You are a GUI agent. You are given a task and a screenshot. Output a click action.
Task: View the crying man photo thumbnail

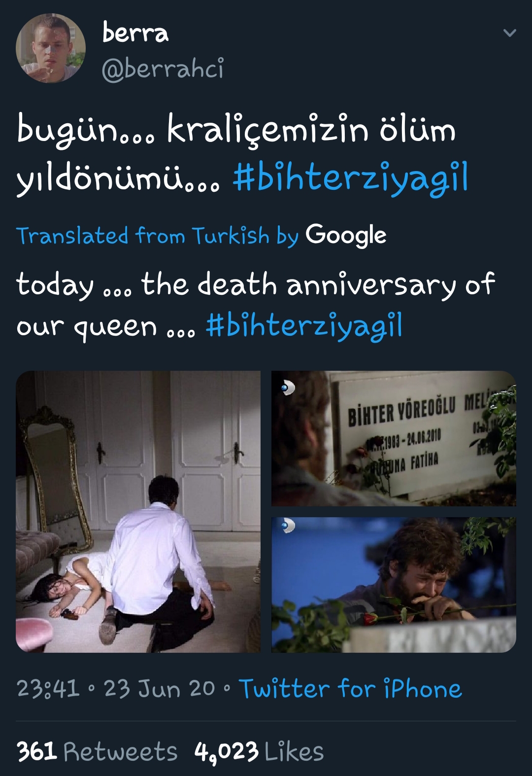click(x=394, y=585)
